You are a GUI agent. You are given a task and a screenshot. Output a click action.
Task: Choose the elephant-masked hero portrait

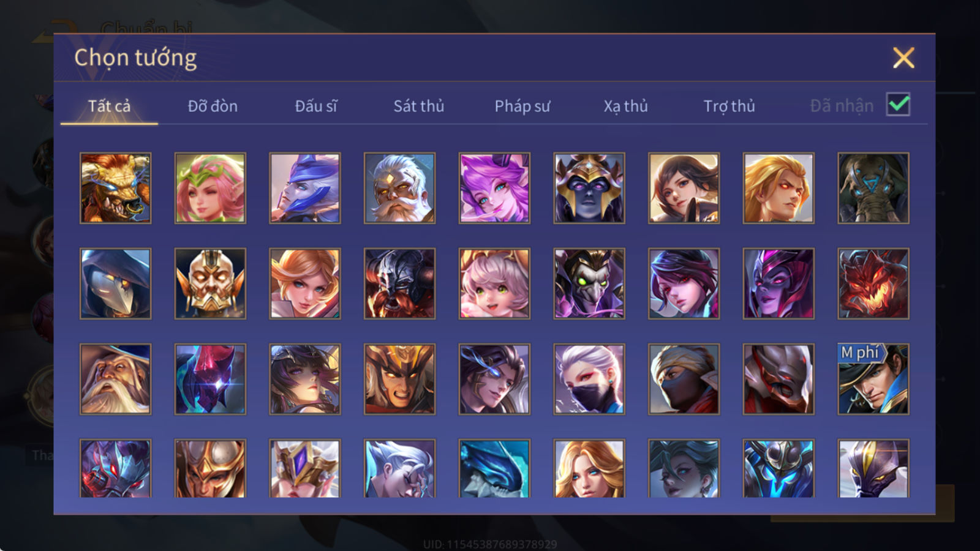coord(873,188)
